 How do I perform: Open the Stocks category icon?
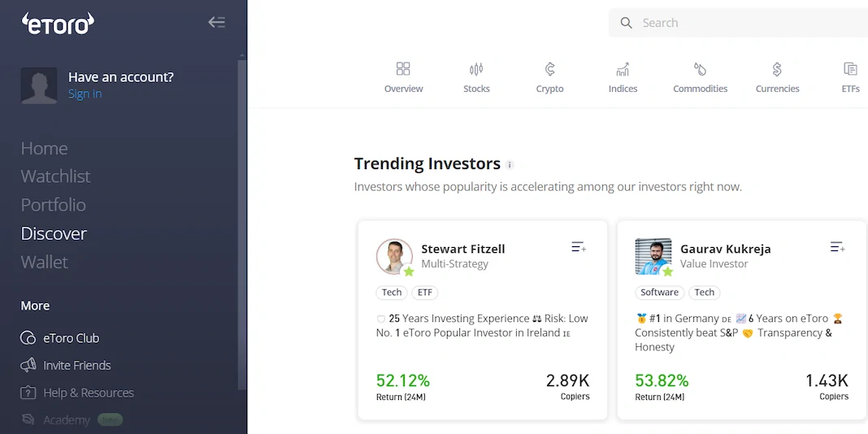[476, 69]
